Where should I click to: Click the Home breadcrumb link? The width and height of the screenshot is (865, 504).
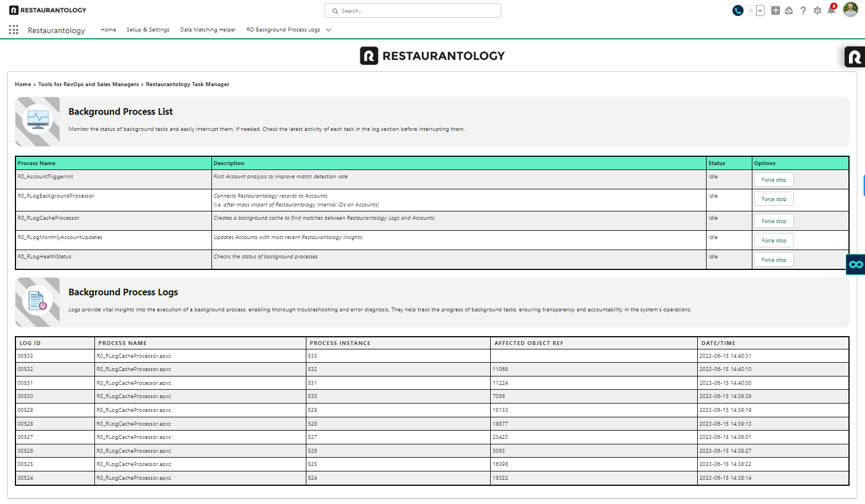[x=23, y=84]
